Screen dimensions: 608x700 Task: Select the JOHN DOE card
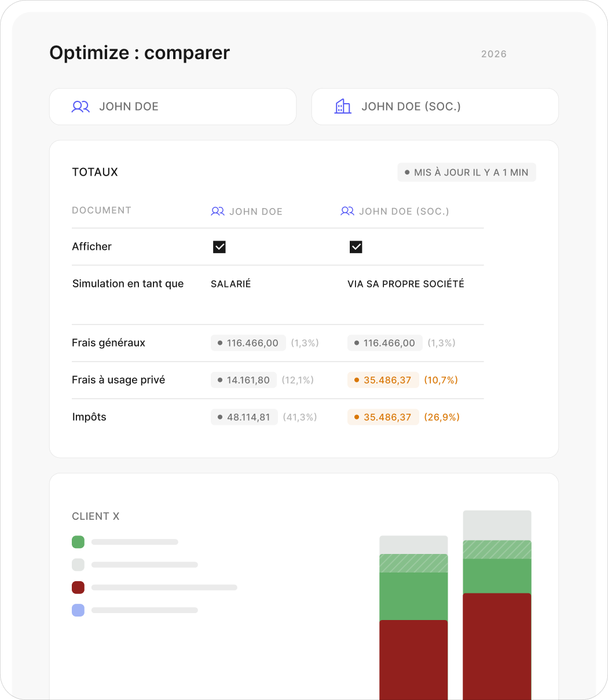point(173,107)
